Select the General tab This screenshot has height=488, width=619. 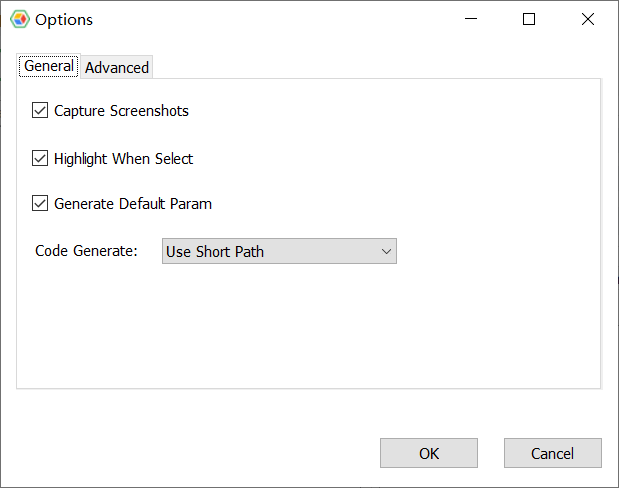[49, 66]
